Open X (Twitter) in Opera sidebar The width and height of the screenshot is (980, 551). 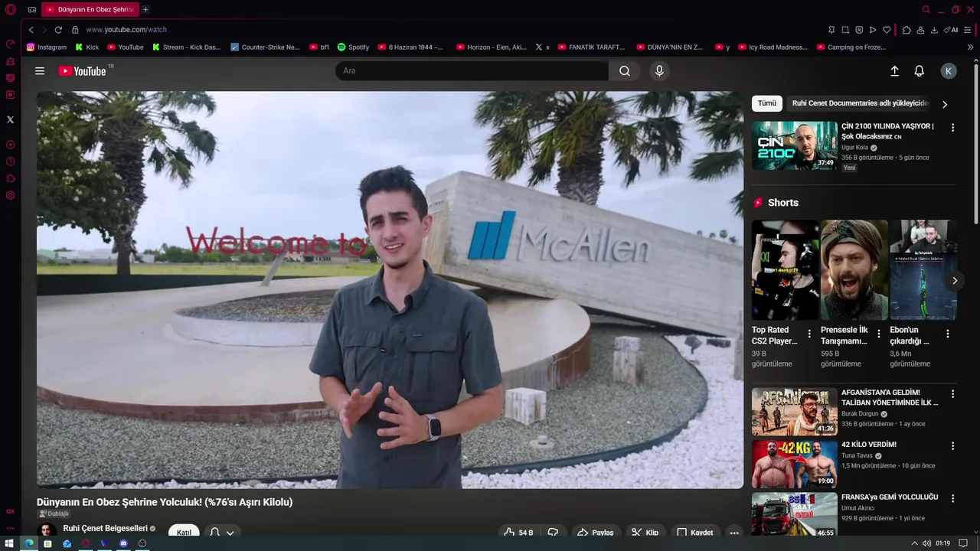pos(10,119)
